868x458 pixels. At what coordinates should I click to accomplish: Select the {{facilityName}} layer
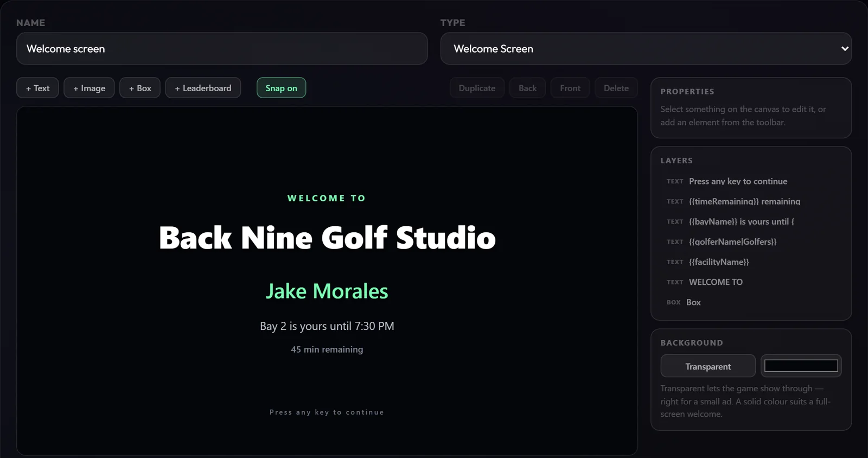pyautogui.click(x=751, y=262)
